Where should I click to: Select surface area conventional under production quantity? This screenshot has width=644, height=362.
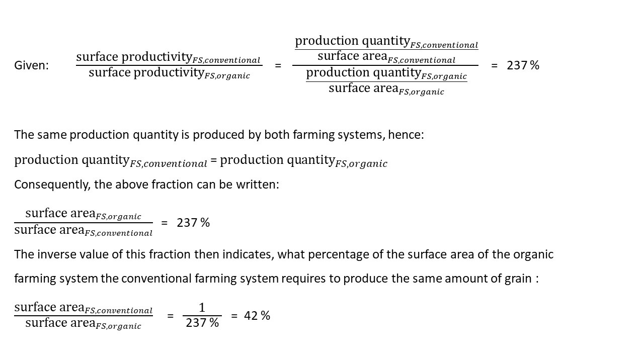pos(386,57)
